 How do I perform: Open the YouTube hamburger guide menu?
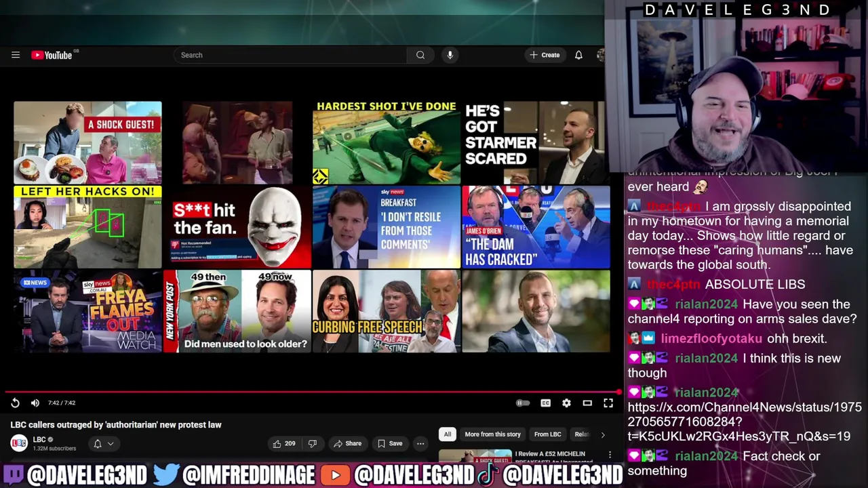tap(16, 55)
